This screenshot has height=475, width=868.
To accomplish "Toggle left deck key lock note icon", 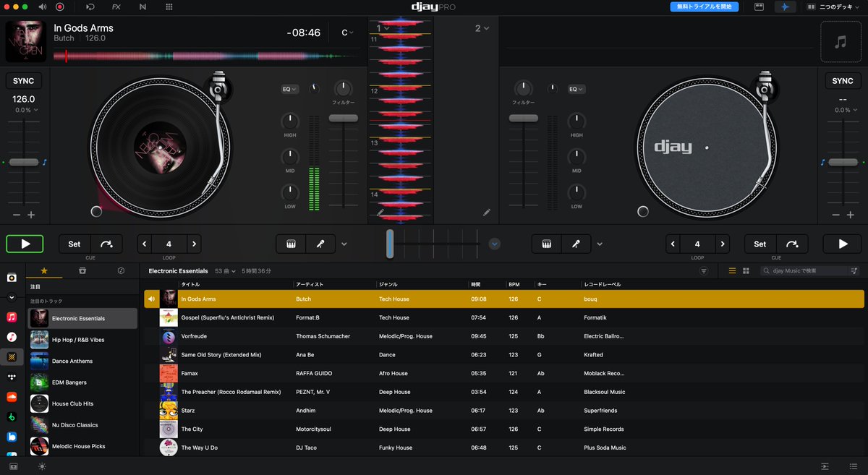I will coord(44,162).
